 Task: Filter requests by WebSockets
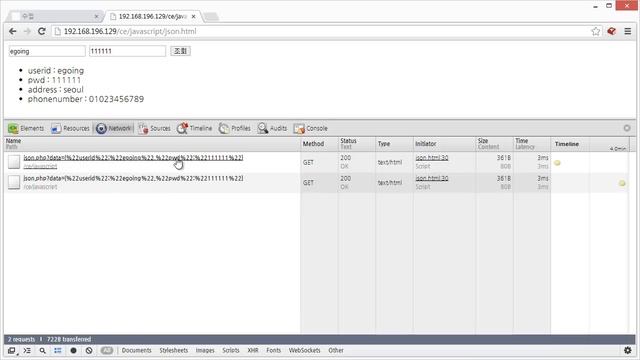[x=304, y=350]
